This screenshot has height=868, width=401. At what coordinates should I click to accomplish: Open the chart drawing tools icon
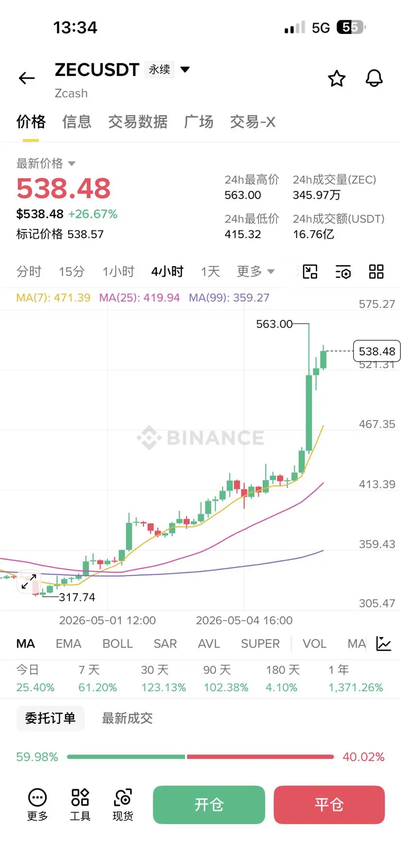coord(310,272)
